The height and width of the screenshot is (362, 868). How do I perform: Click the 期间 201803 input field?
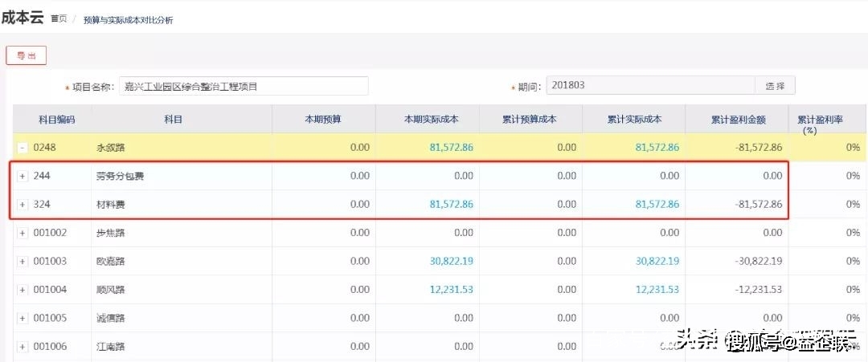[649, 86]
